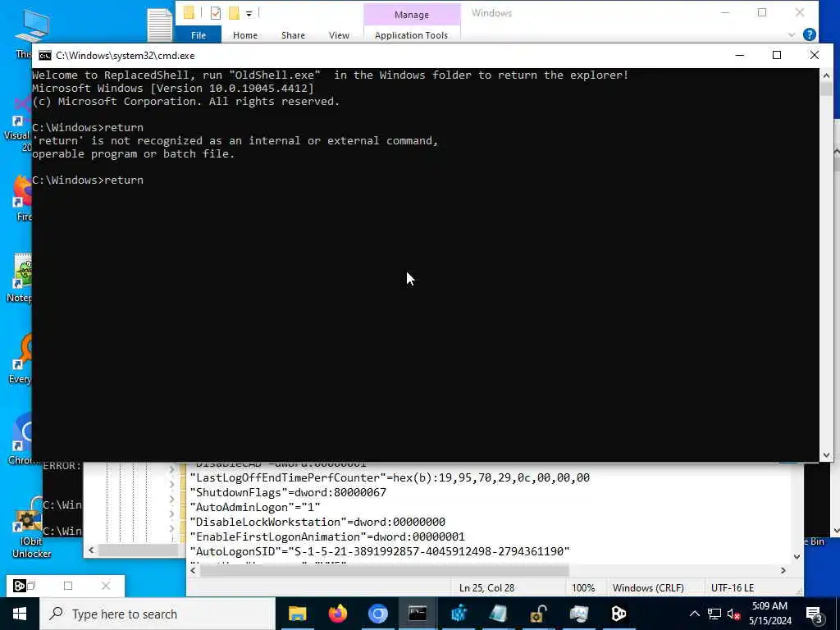840x630 pixels.
Task: Click taskbar icon left of the Unity-style icon
Action: 579,614
